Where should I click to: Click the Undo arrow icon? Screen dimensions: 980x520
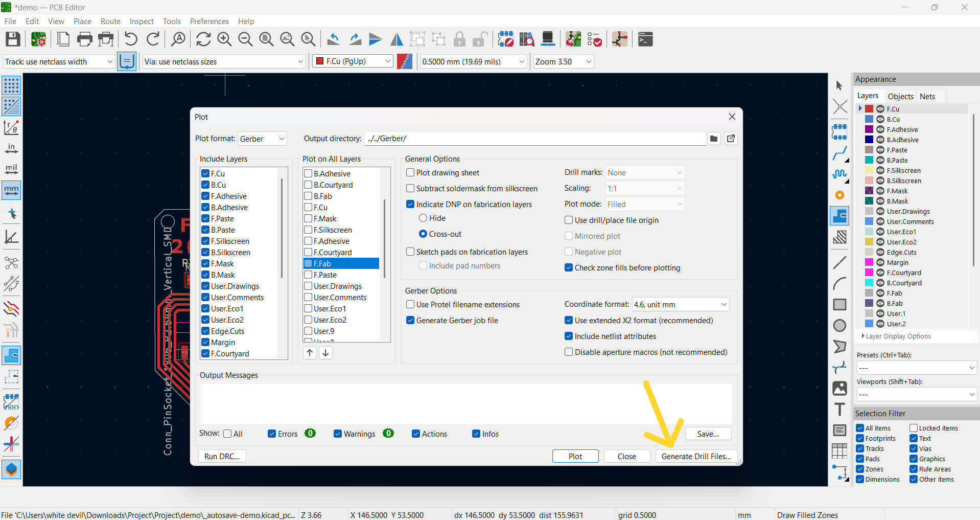pos(131,39)
